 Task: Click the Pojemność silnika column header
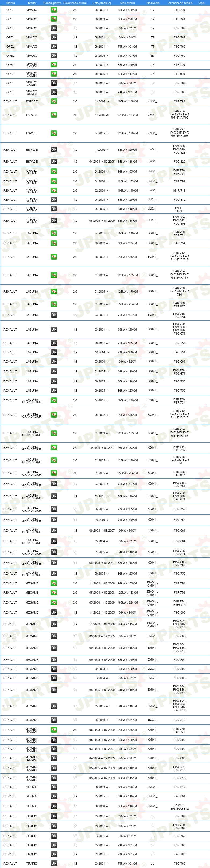(x=75, y=3)
